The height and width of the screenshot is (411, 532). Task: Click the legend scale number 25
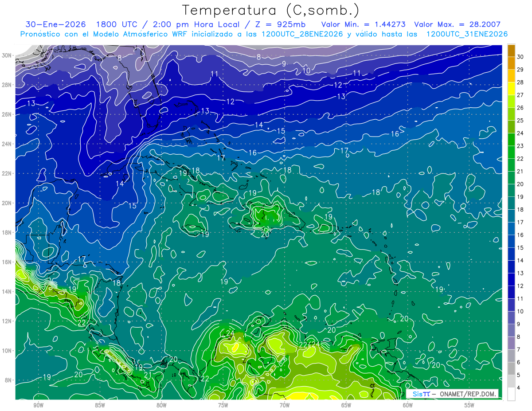click(520, 121)
